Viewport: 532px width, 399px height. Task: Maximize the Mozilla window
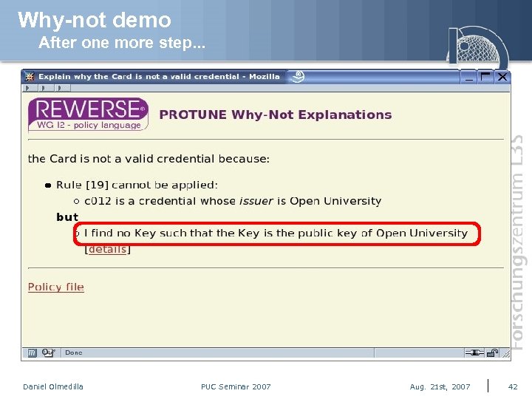[485, 78]
